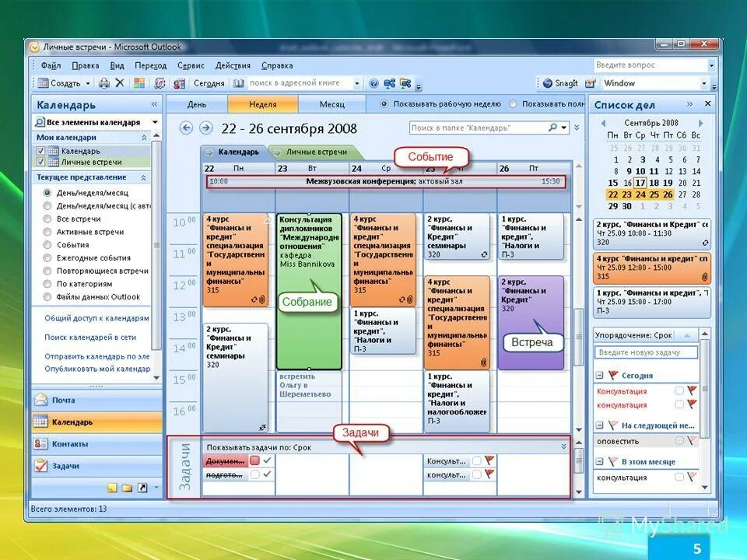The image size is (747, 560).
Task: Click Отправить календарь по эле... link
Action: 96,356
